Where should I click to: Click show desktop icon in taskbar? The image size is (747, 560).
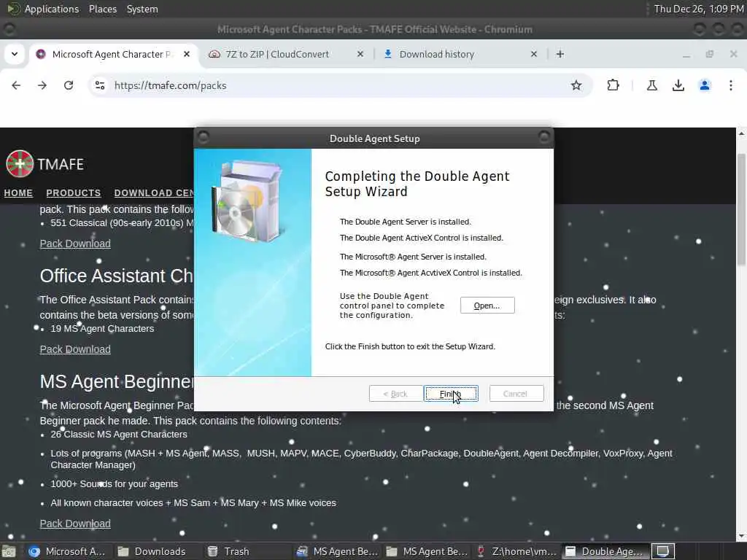pyautogui.click(x=9, y=551)
